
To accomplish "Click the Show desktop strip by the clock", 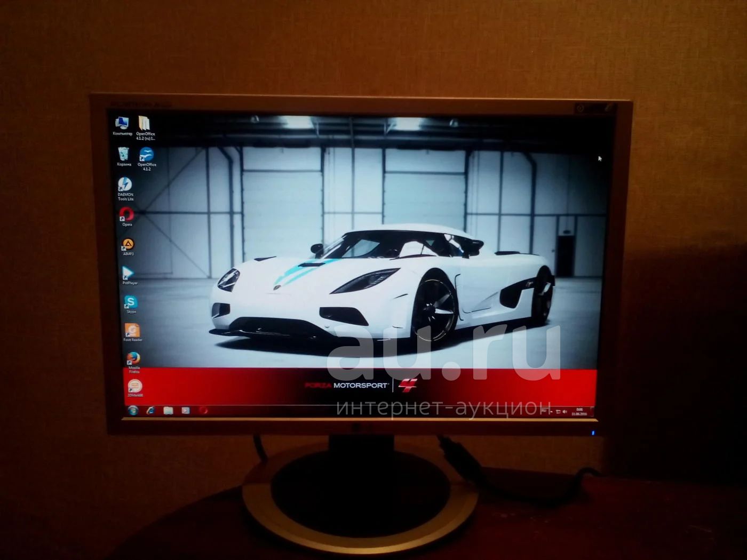I will point(592,412).
